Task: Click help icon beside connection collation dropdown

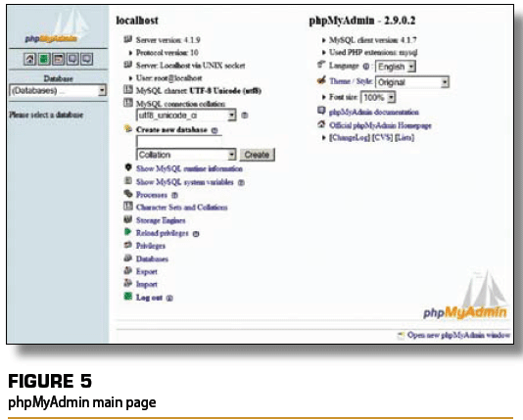Action: click(245, 116)
